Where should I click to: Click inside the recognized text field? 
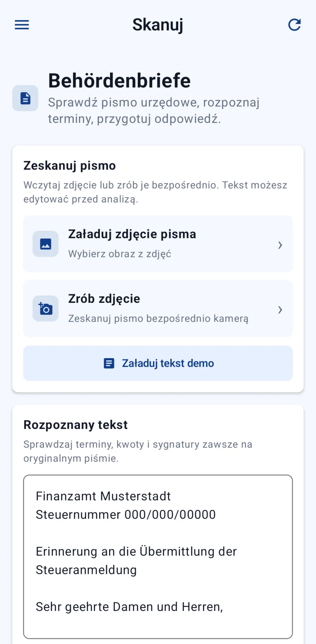[x=158, y=557]
